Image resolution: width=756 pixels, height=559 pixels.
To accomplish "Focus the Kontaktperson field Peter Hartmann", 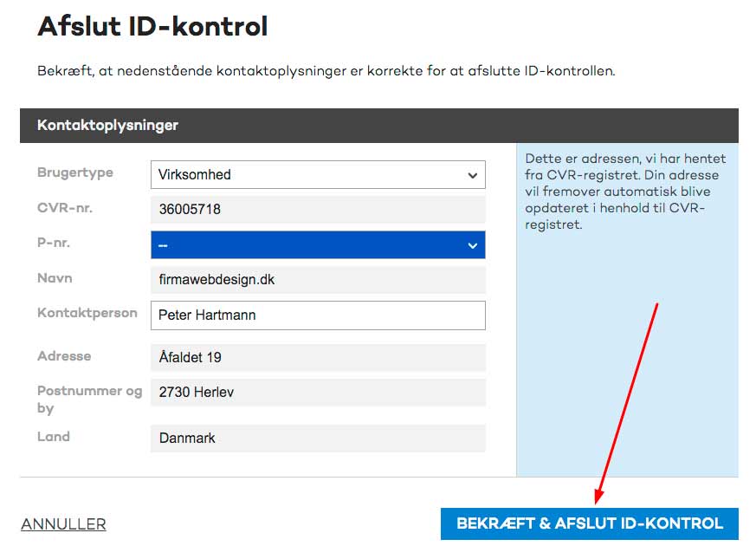I will coord(318,315).
